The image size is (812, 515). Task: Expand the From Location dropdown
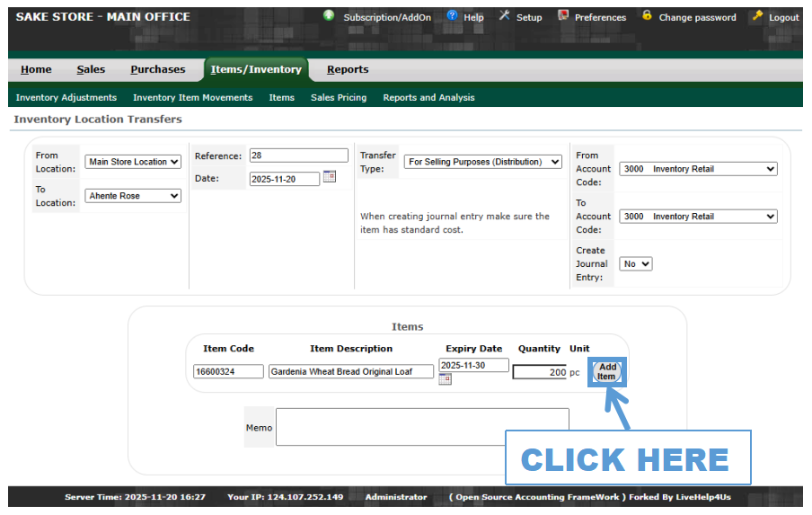pyautogui.click(x=133, y=162)
